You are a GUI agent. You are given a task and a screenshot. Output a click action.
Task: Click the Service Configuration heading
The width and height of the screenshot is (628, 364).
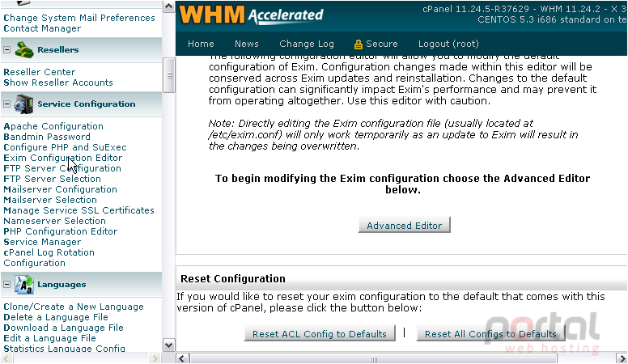click(87, 104)
